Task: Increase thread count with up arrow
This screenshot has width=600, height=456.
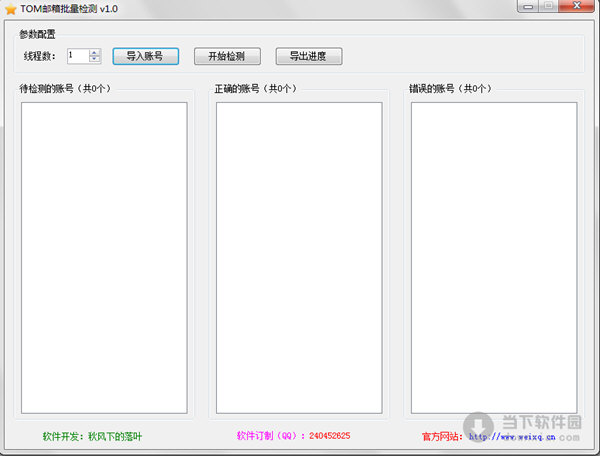Action: [x=95, y=52]
